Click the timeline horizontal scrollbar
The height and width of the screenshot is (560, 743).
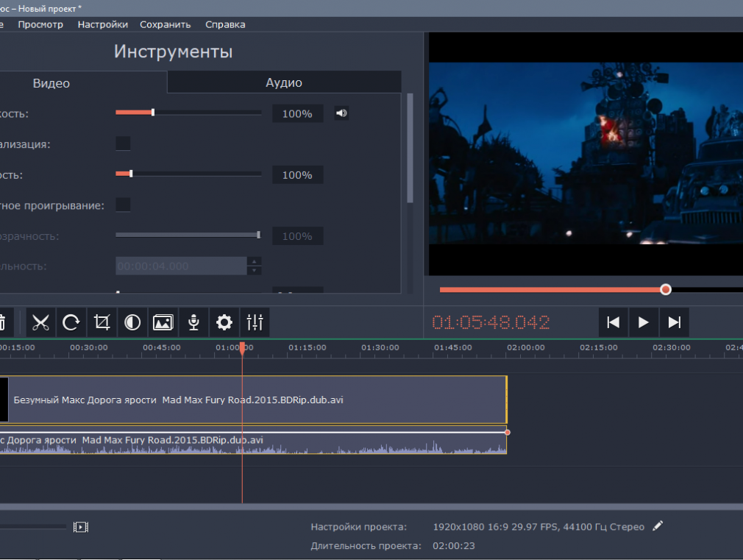click(371, 506)
